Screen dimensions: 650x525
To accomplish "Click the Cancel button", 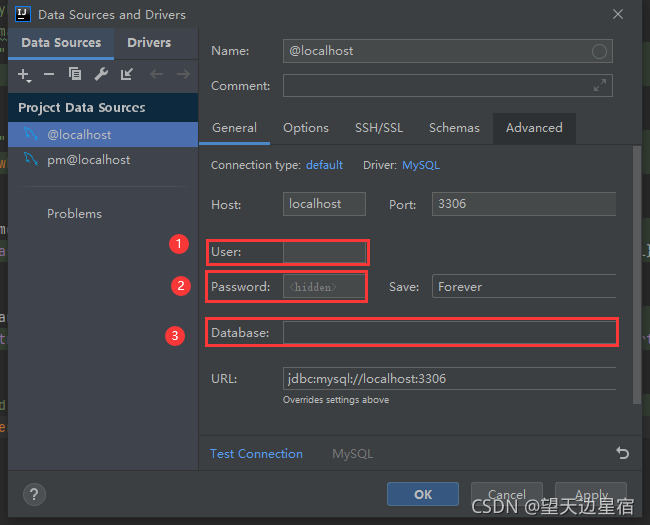I will [507, 494].
